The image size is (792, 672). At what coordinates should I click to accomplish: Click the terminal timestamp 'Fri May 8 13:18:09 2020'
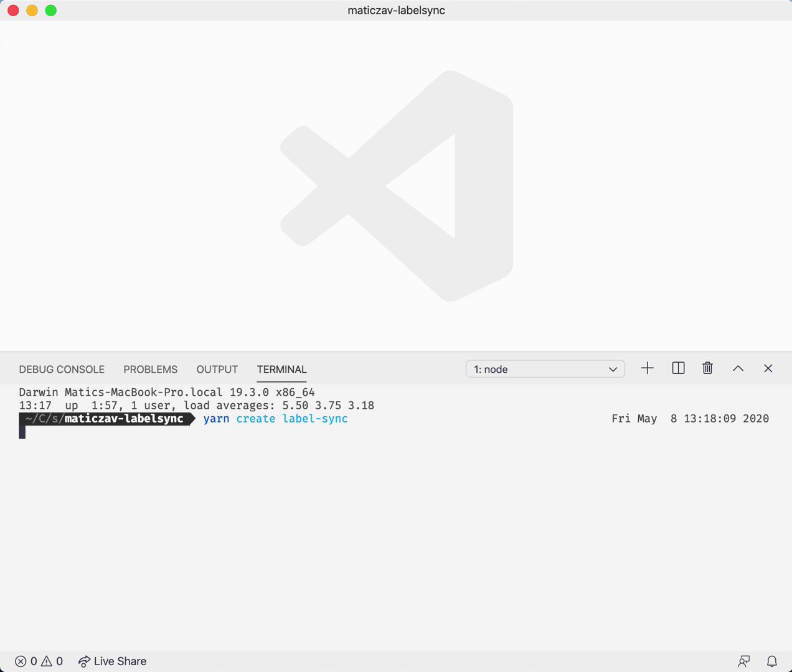pyautogui.click(x=690, y=419)
